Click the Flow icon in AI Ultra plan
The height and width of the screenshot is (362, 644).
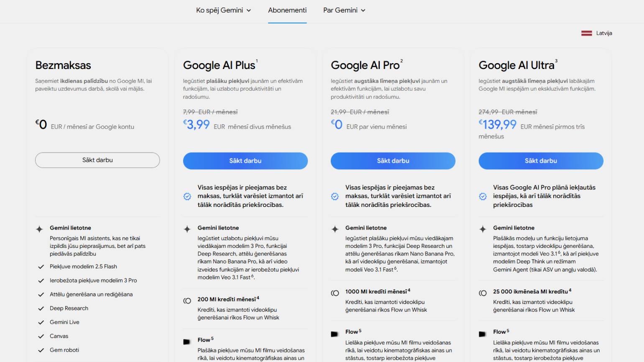click(483, 334)
